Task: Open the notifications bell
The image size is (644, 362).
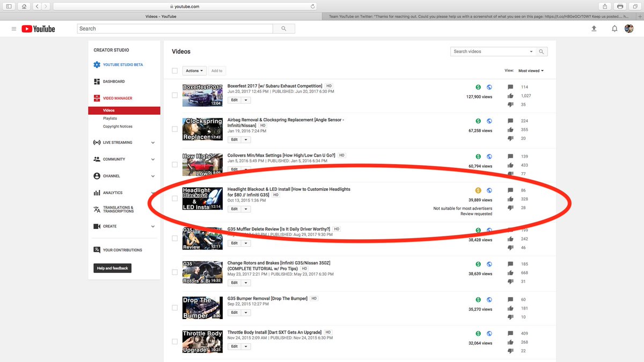Action: click(x=614, y=29)
